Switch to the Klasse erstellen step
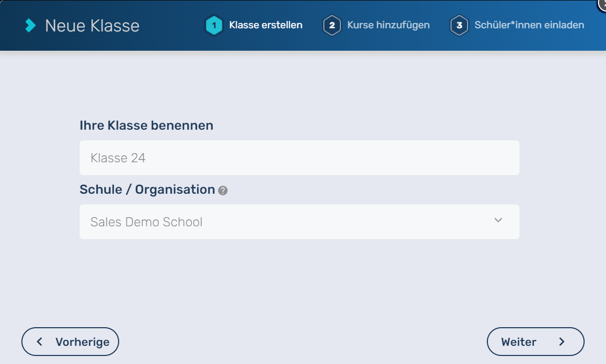Screen dimensions: 606x364 [266, 25]
